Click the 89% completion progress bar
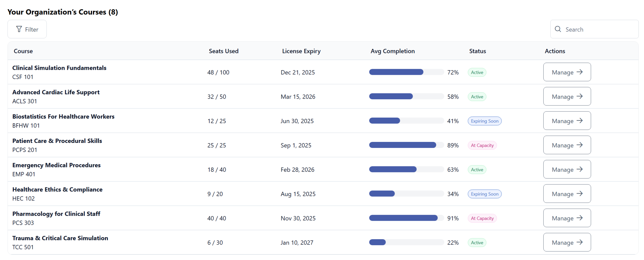644x260 pixels. [406, 145]
